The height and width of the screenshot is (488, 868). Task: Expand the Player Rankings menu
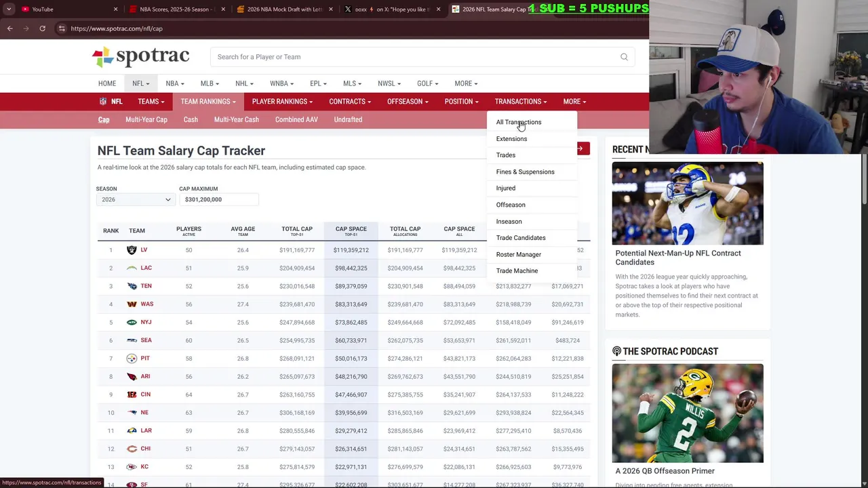click(x=282, y=102)
